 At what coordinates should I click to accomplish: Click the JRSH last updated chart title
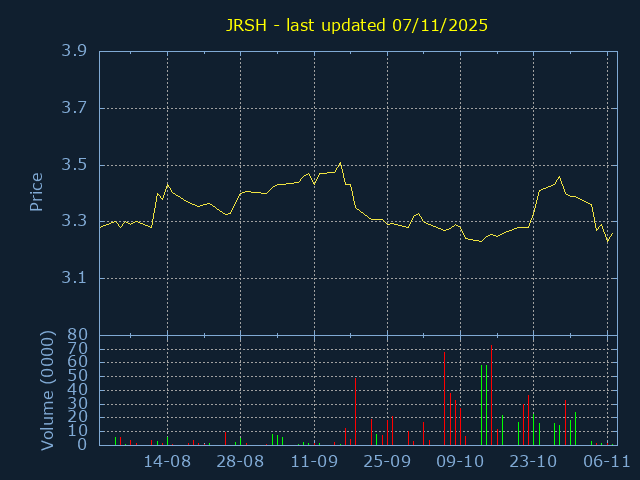(355, 25)
